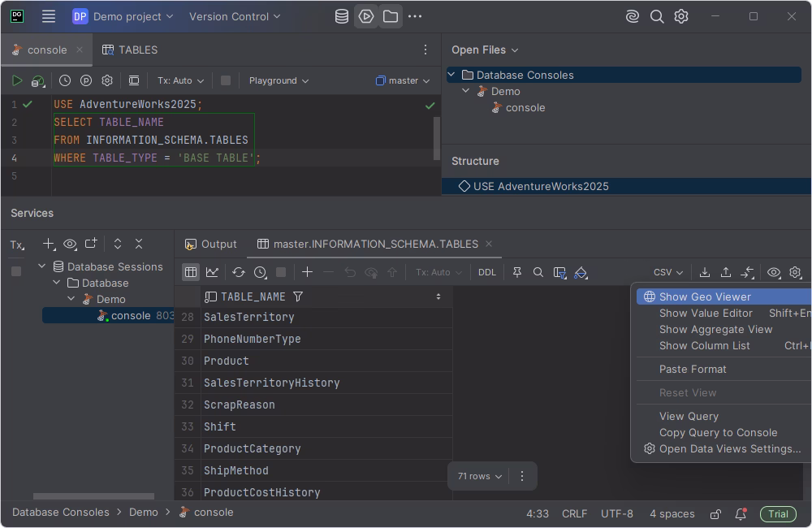The image size is (812, 528).
Task: Toggle the eye Show Options icon in grid toolbar
Action: click(x=774, y=272)
